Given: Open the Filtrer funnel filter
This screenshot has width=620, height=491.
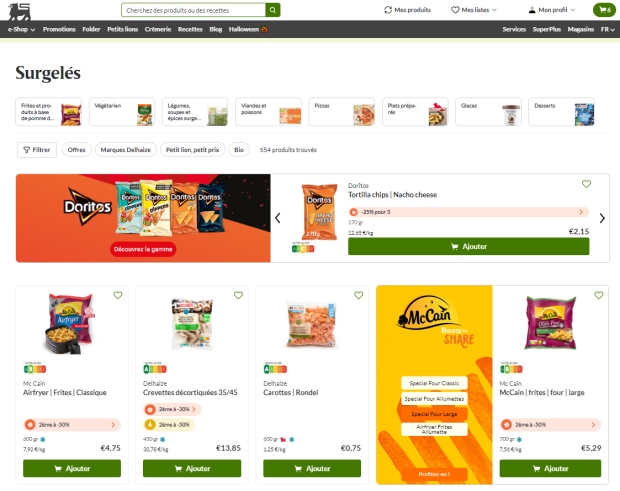Looking at the screenshot, I should [37, 150].
